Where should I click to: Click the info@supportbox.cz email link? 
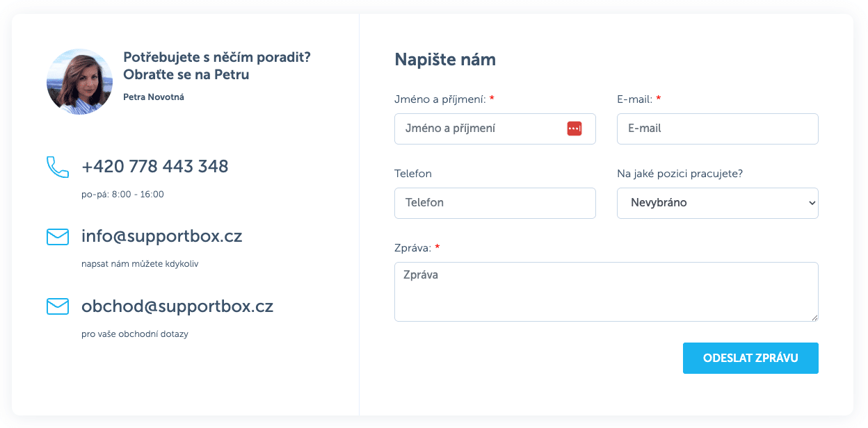click(161, 236)
